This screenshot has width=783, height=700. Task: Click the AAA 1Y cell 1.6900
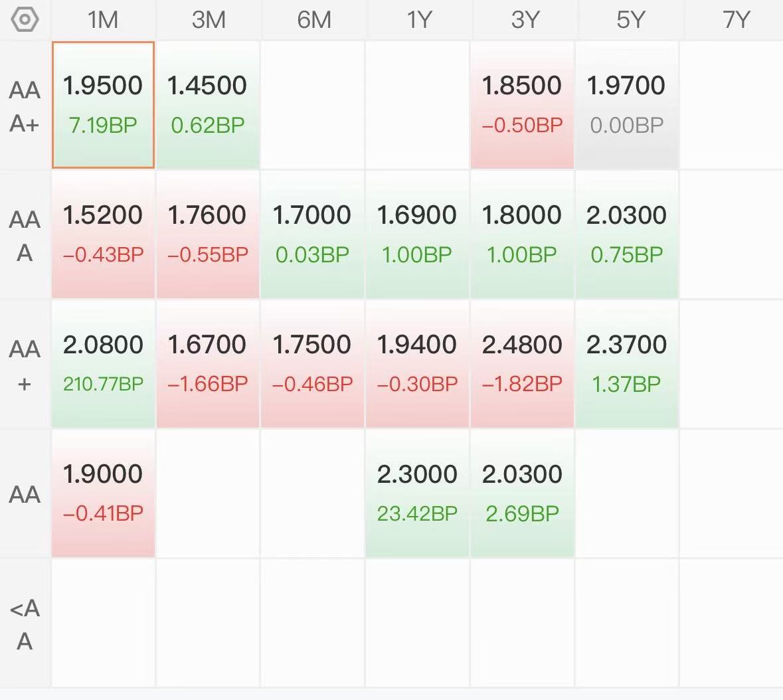417,234
